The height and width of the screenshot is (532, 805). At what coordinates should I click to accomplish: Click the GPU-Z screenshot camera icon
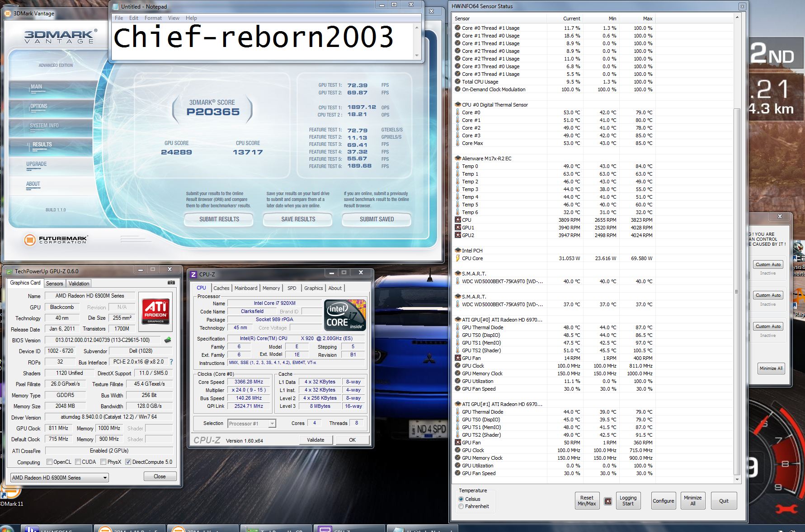(x=171, y=283)
